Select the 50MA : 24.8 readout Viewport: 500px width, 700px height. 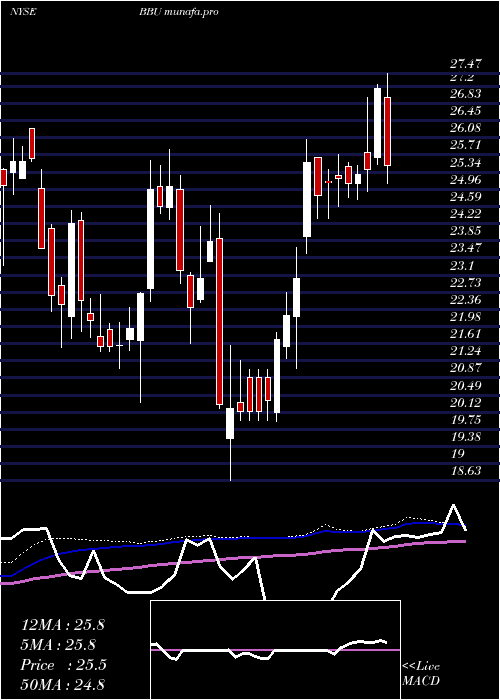[63, 684]
